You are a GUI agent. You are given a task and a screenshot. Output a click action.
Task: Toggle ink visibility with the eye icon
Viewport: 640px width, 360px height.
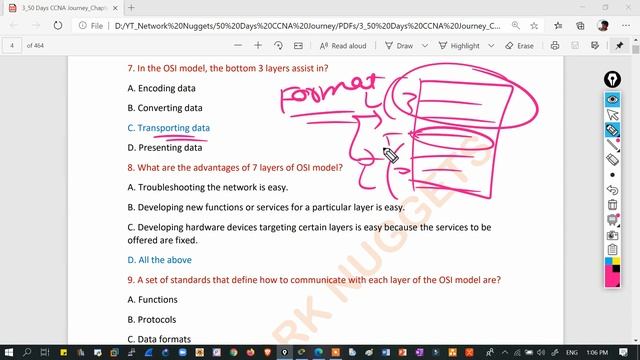612,100
